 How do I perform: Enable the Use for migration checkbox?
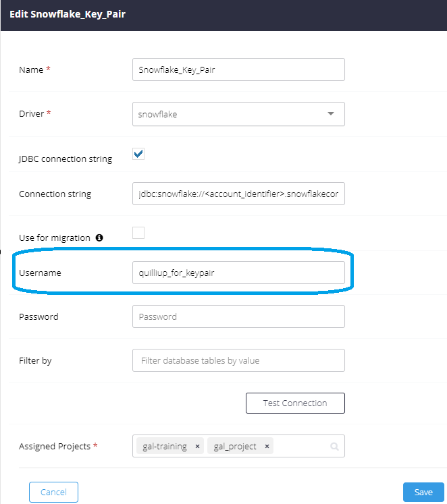point(138,233)
